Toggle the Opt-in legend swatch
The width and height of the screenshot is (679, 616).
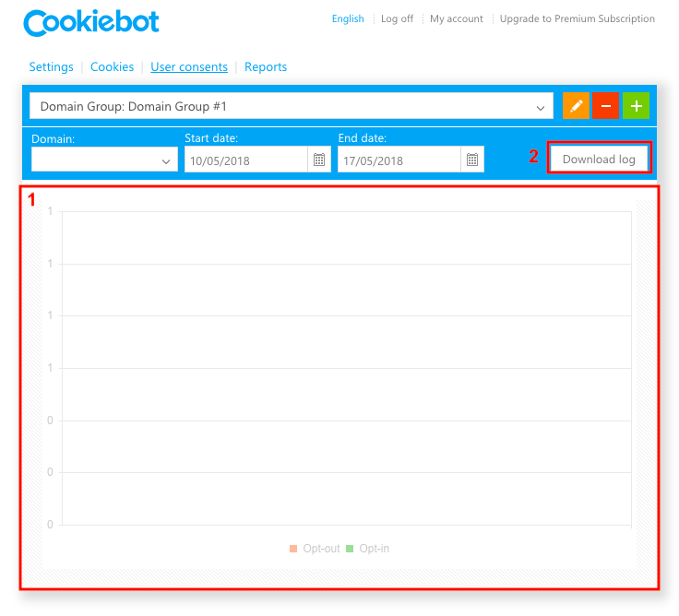(350, 549)
